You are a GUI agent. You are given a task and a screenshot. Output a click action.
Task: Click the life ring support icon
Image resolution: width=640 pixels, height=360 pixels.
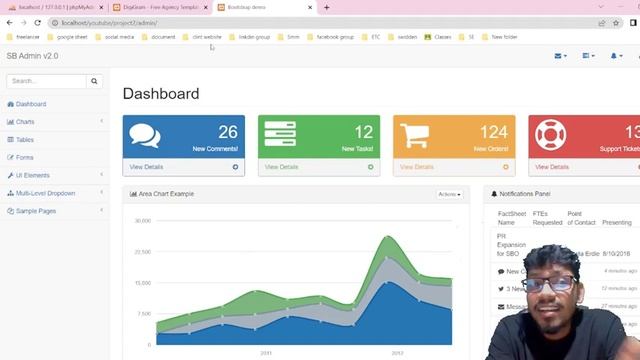[550, 135]
